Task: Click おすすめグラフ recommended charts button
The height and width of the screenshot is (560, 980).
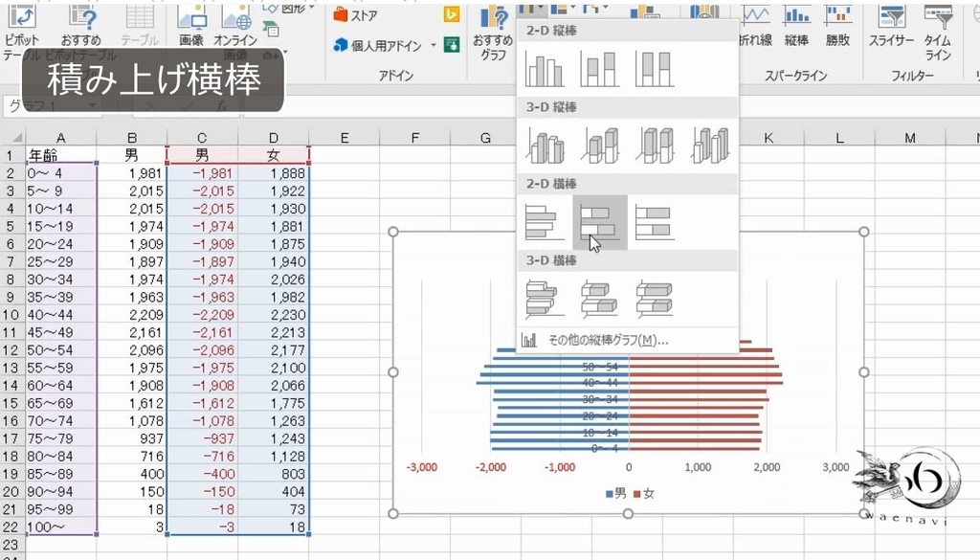Action: tap(493, 34)
